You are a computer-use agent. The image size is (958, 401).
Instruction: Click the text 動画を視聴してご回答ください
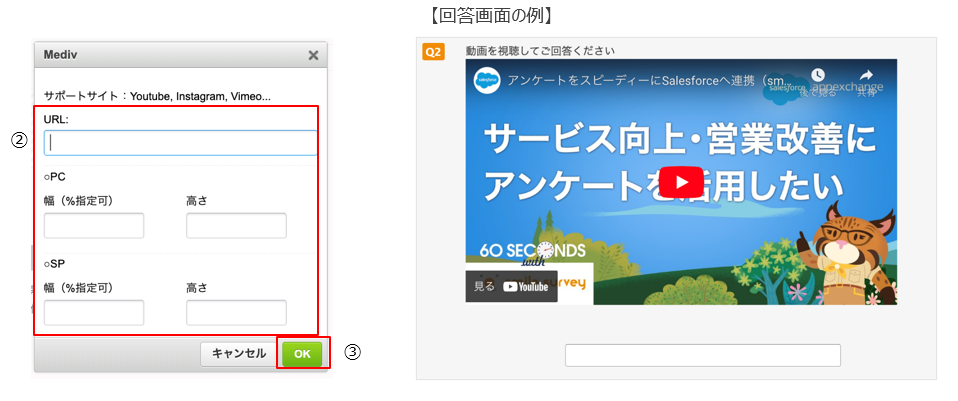coord(540,51)
